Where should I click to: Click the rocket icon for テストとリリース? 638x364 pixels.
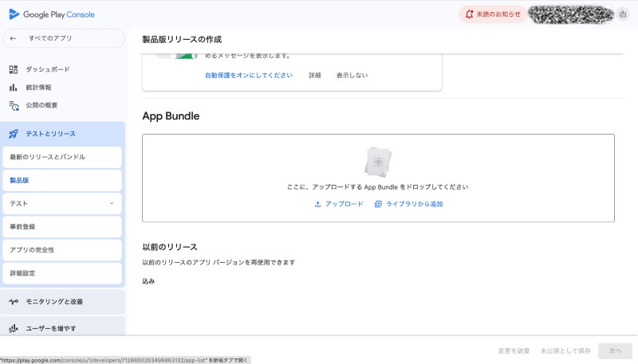pyautogui.click(x=14, y=134)
